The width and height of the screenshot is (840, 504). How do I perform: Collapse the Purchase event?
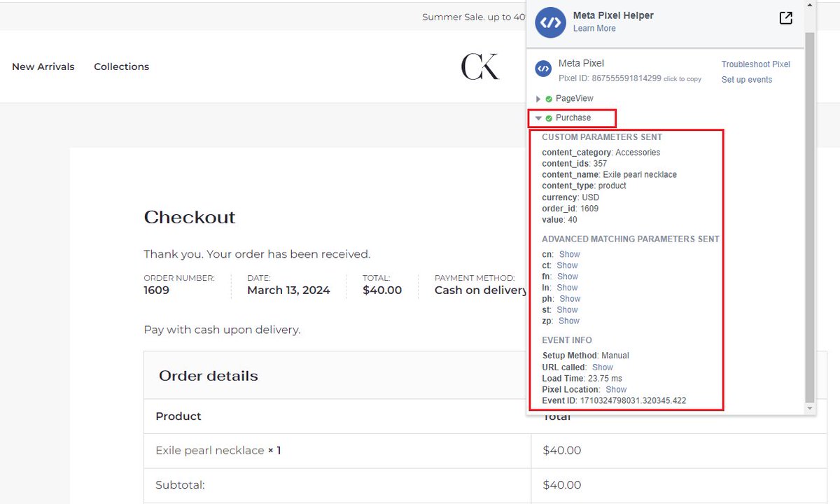coord(538,118)
